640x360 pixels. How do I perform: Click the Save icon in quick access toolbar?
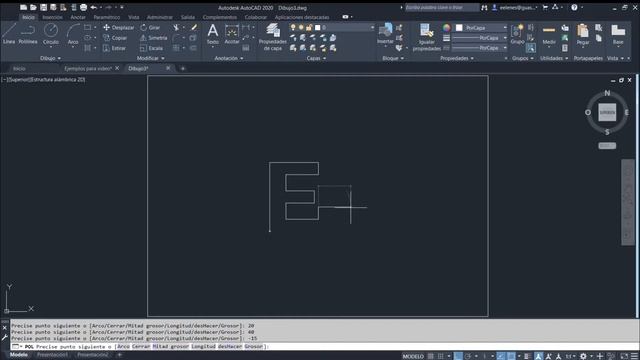point(43,7)
